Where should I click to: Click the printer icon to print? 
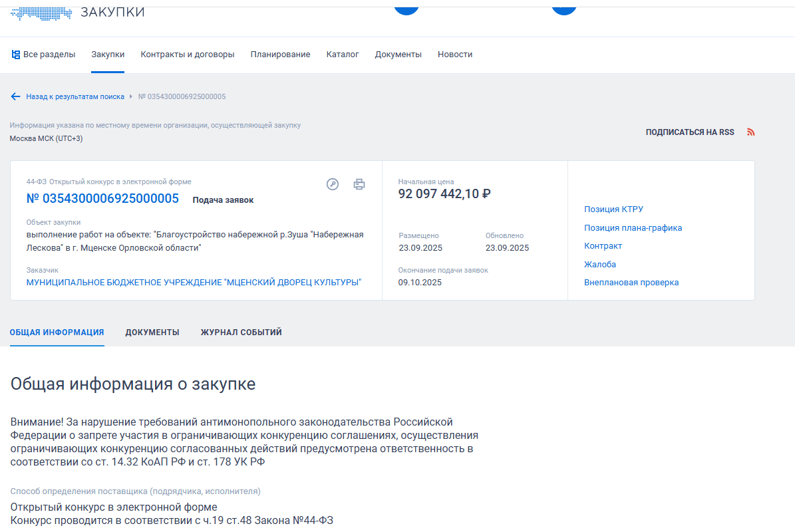click(359, 184)
